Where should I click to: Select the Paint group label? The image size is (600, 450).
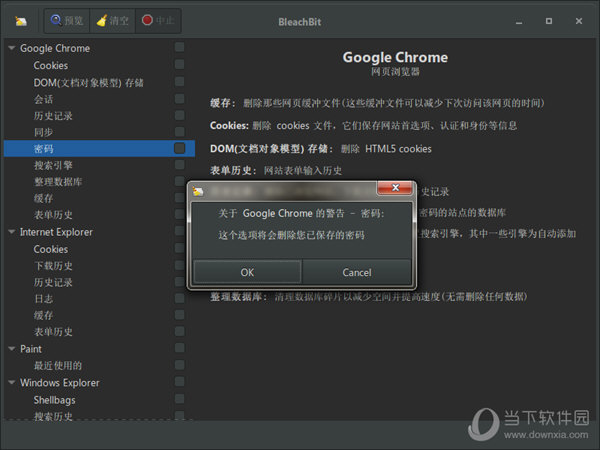[x=31, y=349]
